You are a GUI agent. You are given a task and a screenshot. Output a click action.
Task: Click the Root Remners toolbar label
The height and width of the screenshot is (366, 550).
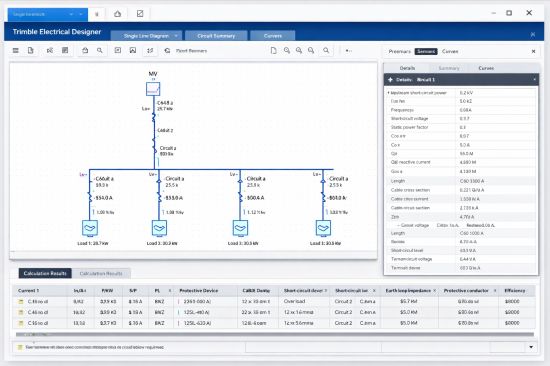point(191,51)
